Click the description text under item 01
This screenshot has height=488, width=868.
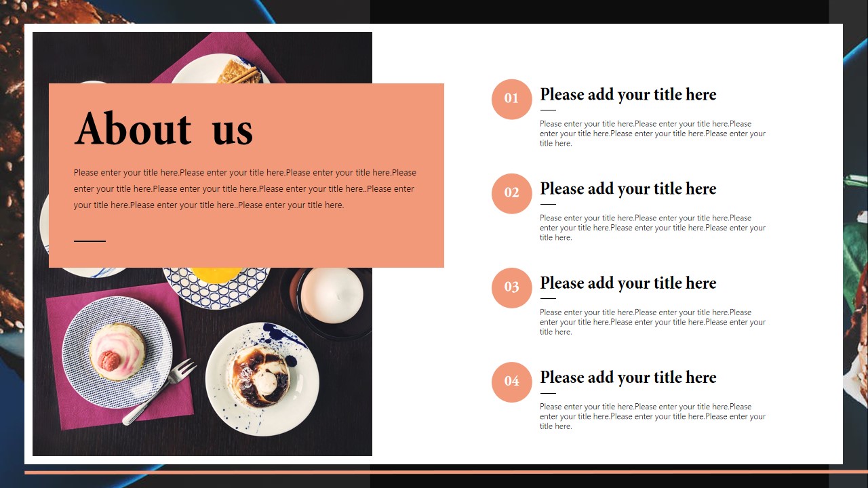tap(652, 134)
